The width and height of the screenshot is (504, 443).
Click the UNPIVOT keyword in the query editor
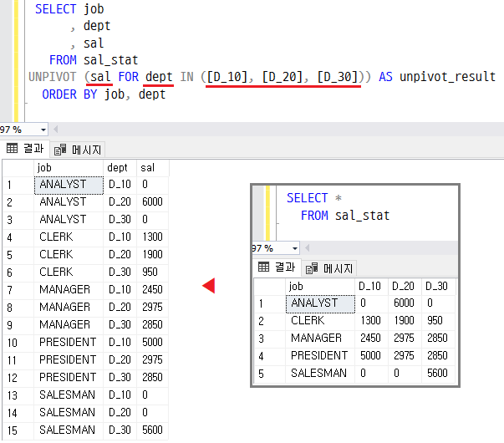[x=53, y=77]
